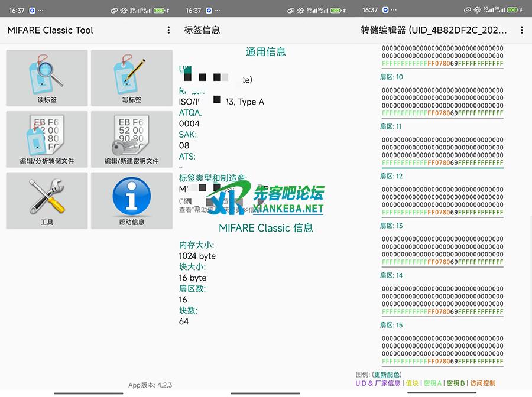Click the 更新配色 link in legend
The image size is (532, 397).
(x=387, y=375)
